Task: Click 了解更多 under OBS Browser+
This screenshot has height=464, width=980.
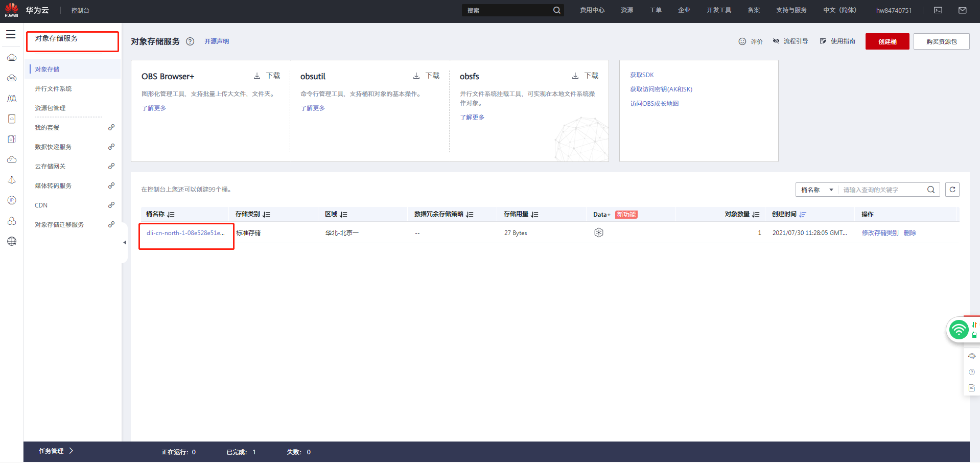Action: (154, 108)
